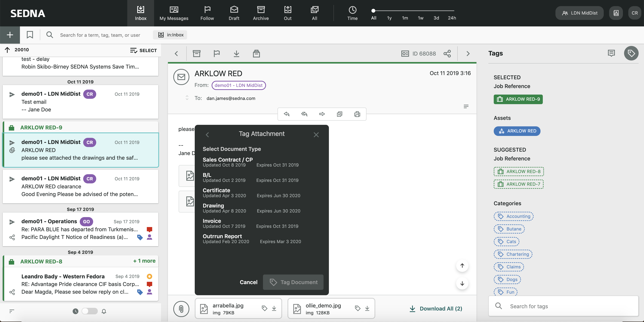Compose a new message with the plus icon

[x=10, y=35]
